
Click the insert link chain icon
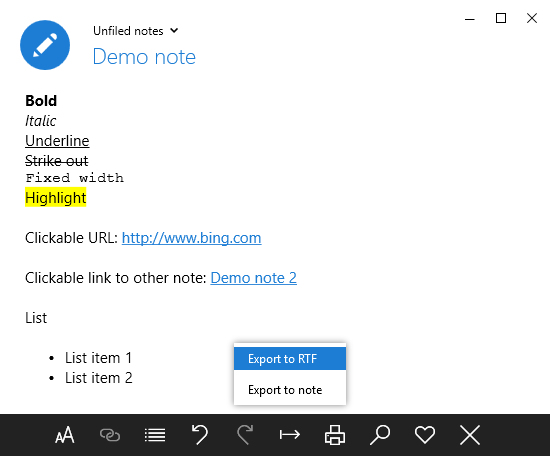pos(110,435)
